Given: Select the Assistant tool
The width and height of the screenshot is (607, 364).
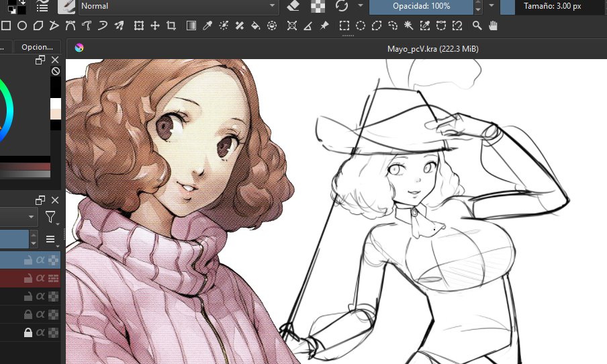Looking at the screenshot, I should [292, 26].
